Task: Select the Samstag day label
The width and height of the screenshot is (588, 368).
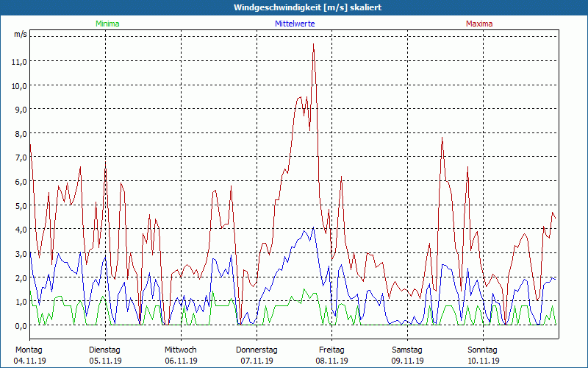Action: point(407,350)
